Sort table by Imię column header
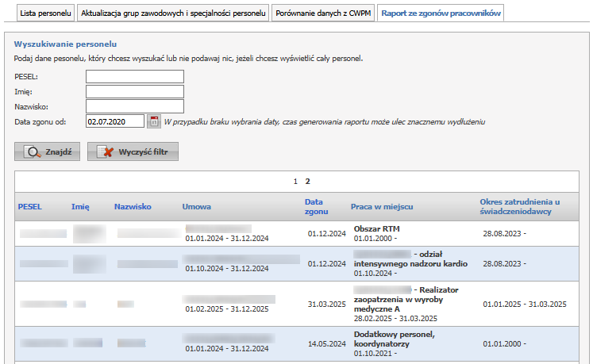593x364 pixels. click(x=79, y=207)
